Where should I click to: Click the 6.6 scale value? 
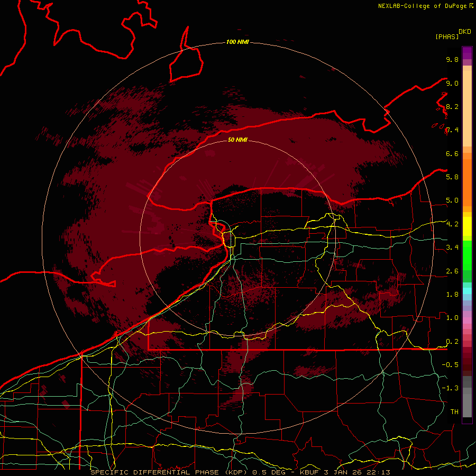tap(452, 153)
